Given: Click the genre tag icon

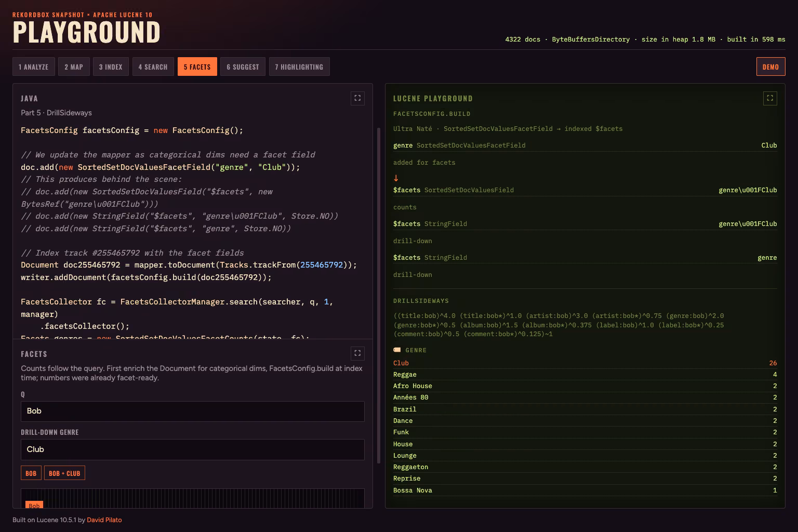Looking at the screenshot, I should pyautogui.click(x=397, y=350).
